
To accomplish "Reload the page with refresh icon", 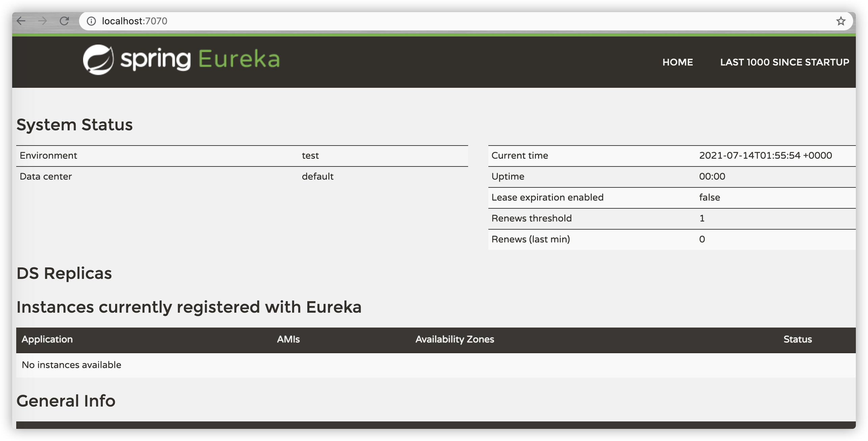I will click(x=64, y=21).
